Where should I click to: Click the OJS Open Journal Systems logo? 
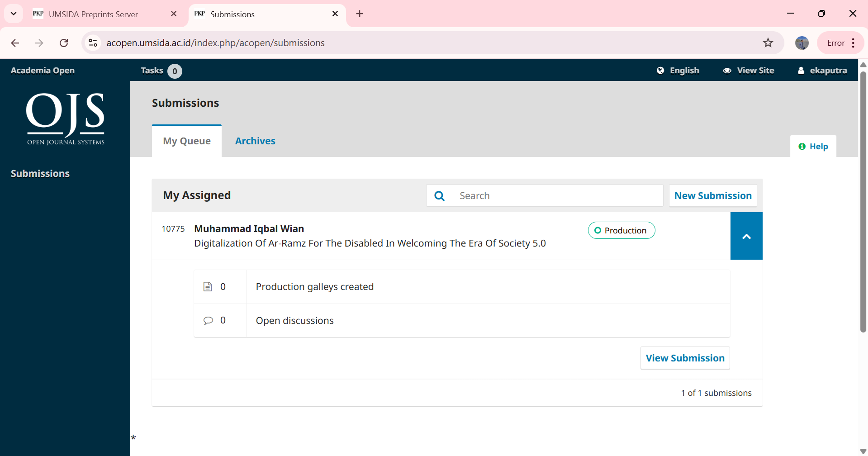pos(66,119)
